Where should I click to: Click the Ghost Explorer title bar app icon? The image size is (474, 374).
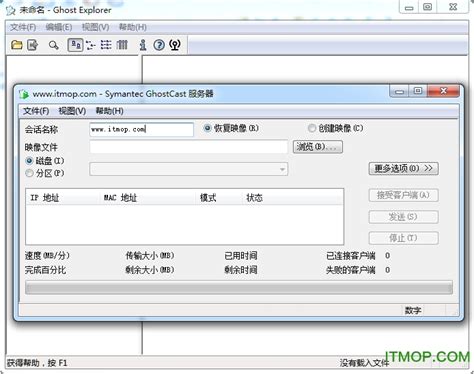[x=11, y=10]
